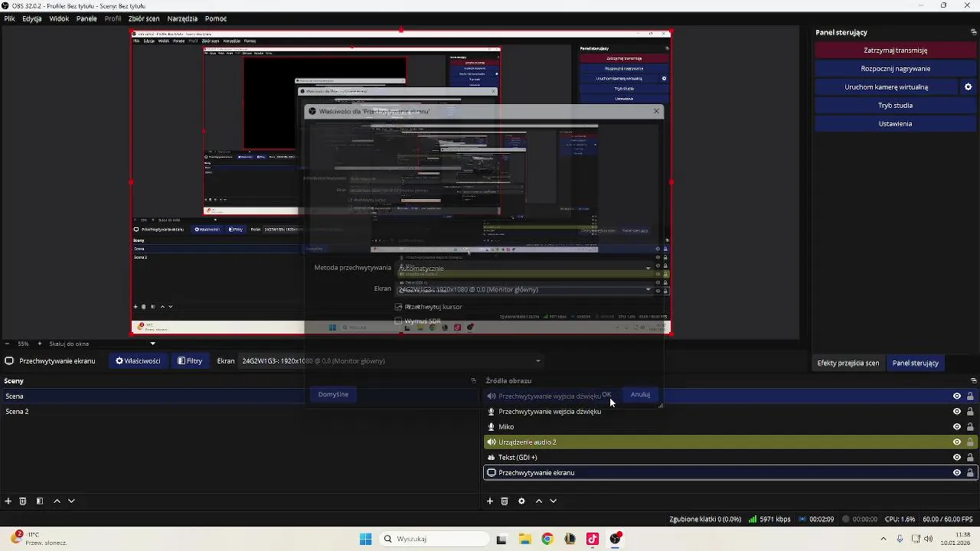
Task: Click Zatrzymaj transmisję to stop streaming
Action: (895, 51)
